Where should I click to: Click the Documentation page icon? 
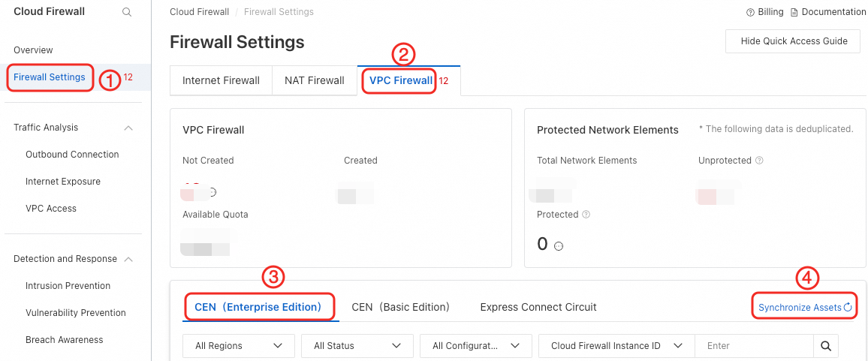click(794, 12)
